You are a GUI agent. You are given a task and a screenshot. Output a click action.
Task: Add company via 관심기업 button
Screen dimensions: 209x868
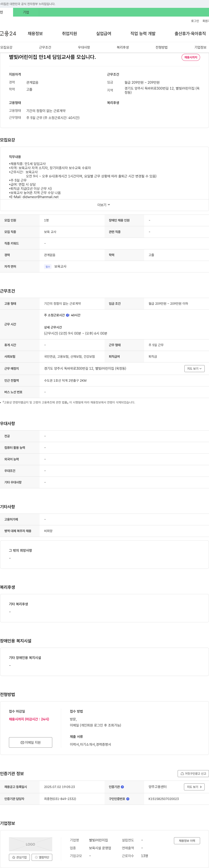click(19, 857)
